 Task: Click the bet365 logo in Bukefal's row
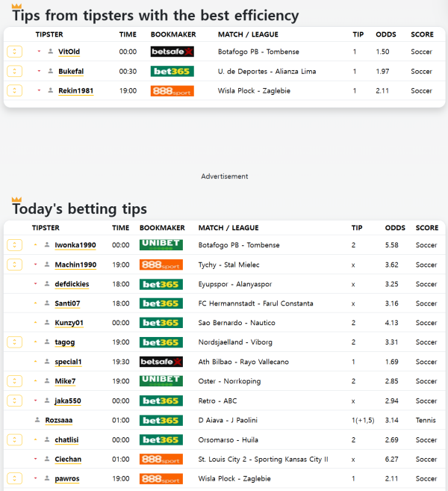172,71
